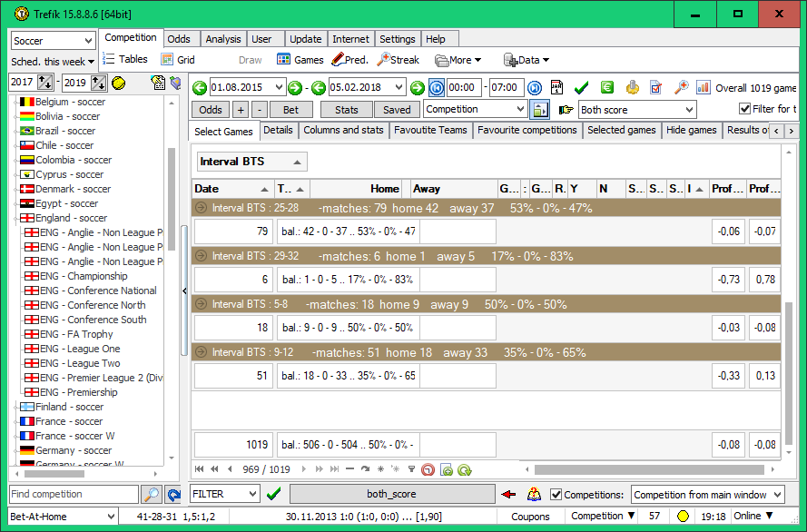Toggle the Filter for checkbox
The height and width of the screenshot is (532, 807).
pos(744,109)
